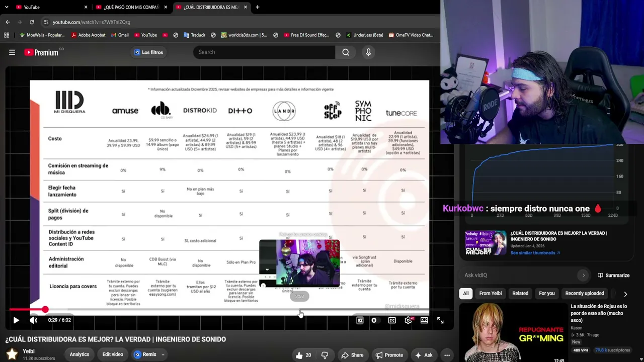Viewport: 644px width, 362px height.
Task: Reload the current page
Action: pyautogui.click(x=32, y=22)
